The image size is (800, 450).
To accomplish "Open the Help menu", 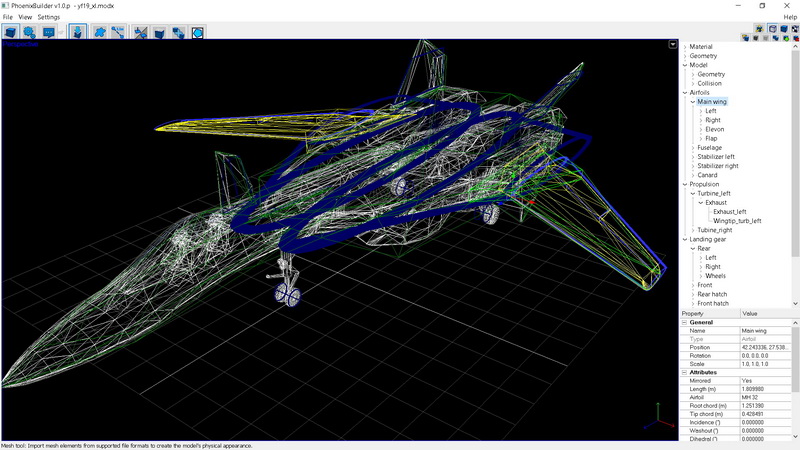I will tap(790, 17).
